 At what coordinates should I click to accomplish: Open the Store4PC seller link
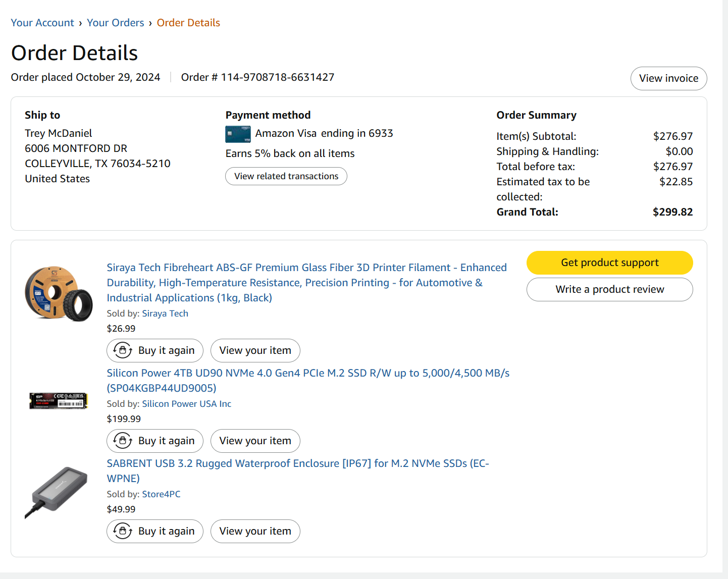click(x=161, y=494)
